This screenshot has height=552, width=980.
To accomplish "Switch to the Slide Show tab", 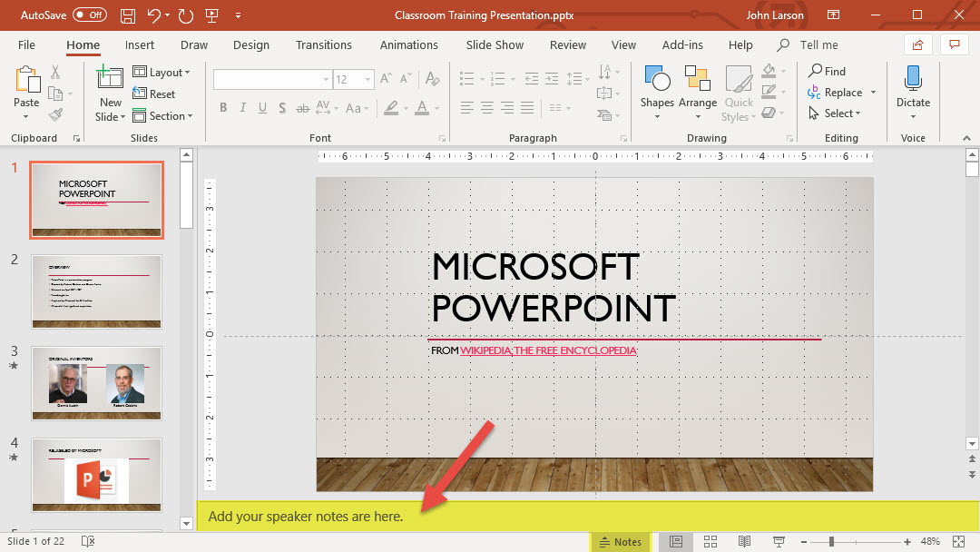I will point(495,45).
